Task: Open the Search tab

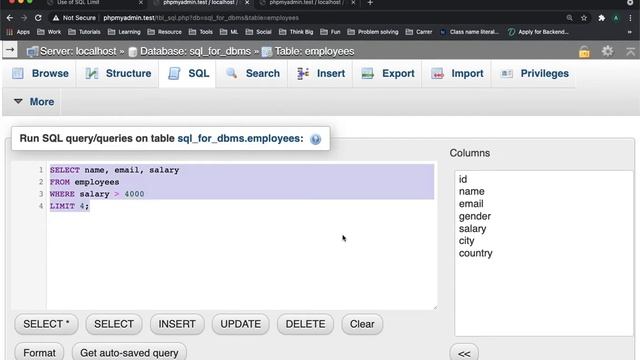Action: point(253,73)
